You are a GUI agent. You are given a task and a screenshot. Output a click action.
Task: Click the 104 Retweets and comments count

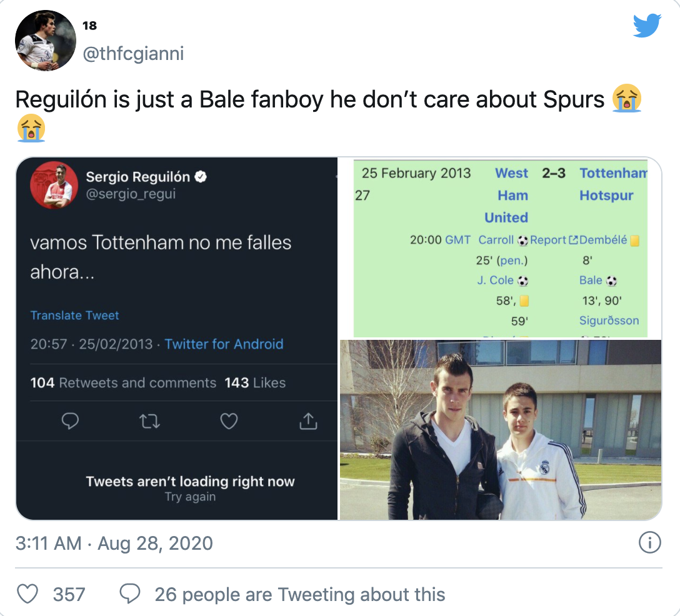(x=123, y=383)
